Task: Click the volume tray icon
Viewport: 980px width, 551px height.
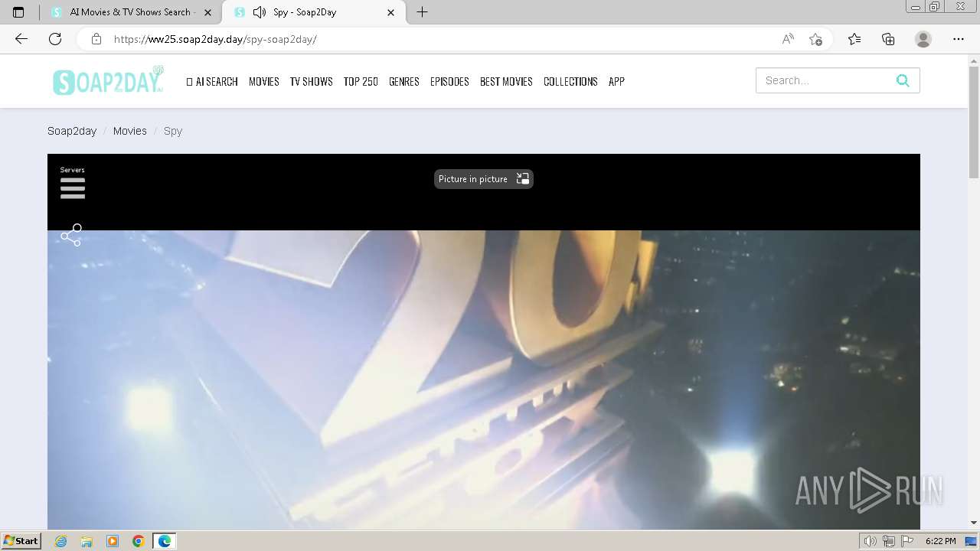Action: click(871, 541)
